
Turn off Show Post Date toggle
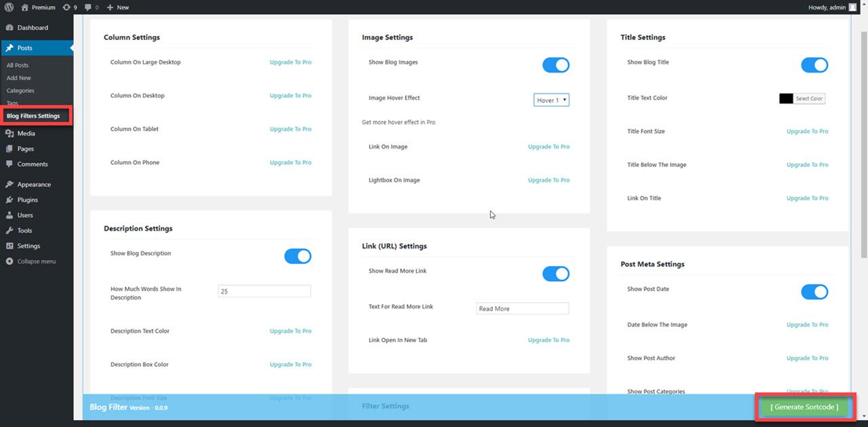[814, 292]
